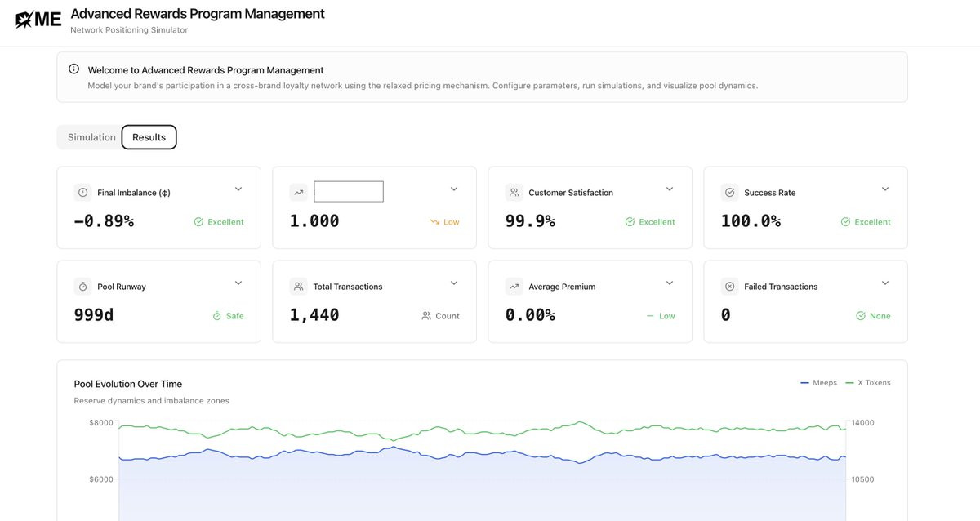Toggle the X Tokens legend entry
Screen dimensions: 980x521
[867, 383]
